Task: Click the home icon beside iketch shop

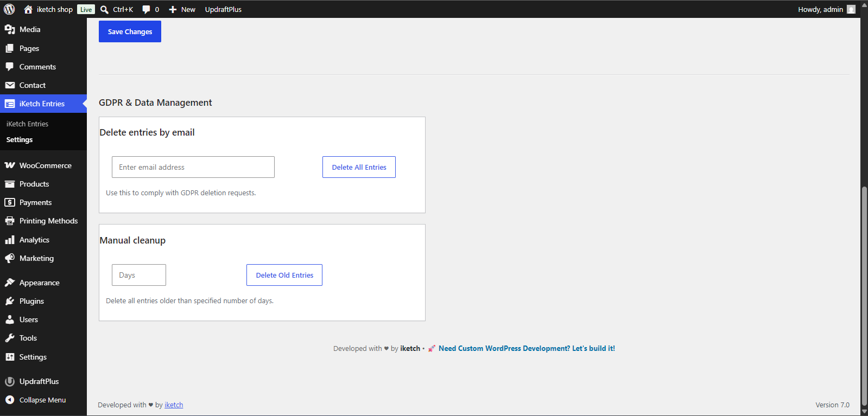Action: tap(28, 9)
